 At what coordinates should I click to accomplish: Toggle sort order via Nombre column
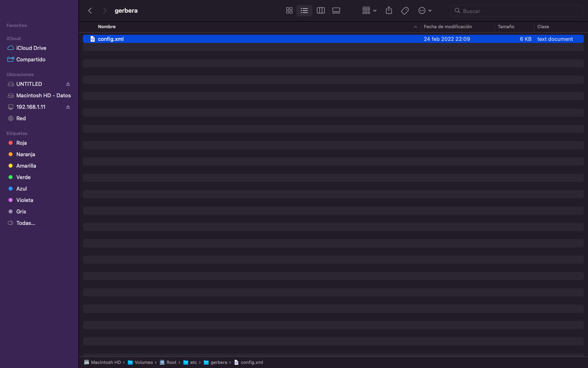point(107,27)
